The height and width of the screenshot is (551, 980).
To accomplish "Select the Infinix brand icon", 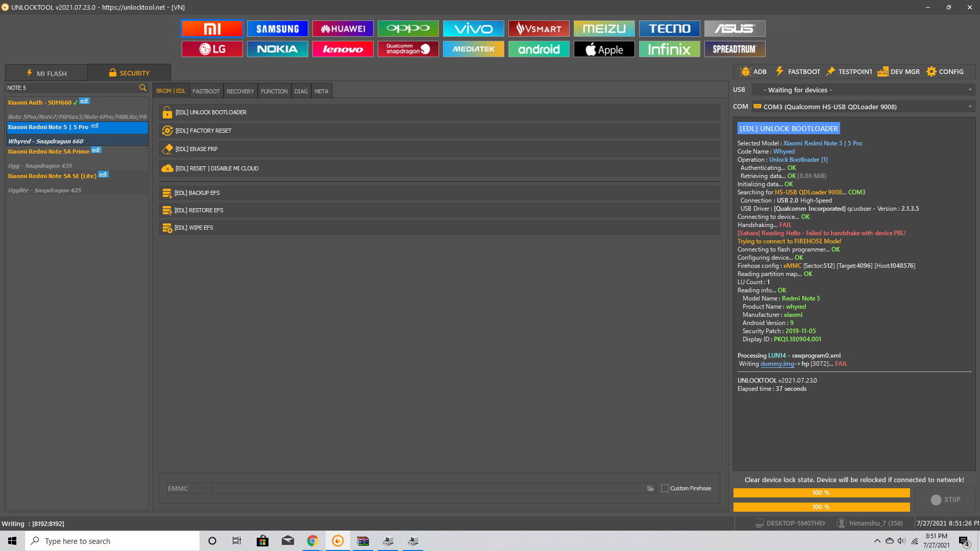I will pyautogui.click(x=670, y=49).
